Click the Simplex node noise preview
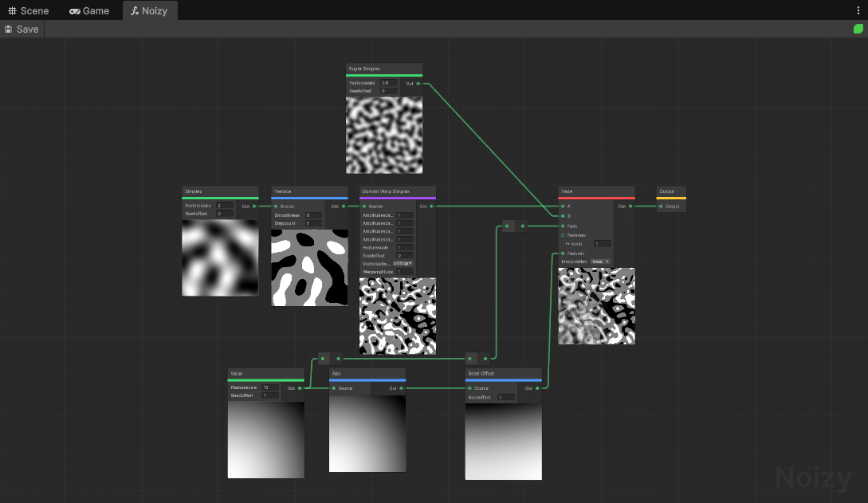This screenshot has width=868, height=503. [x=220, y=257]
